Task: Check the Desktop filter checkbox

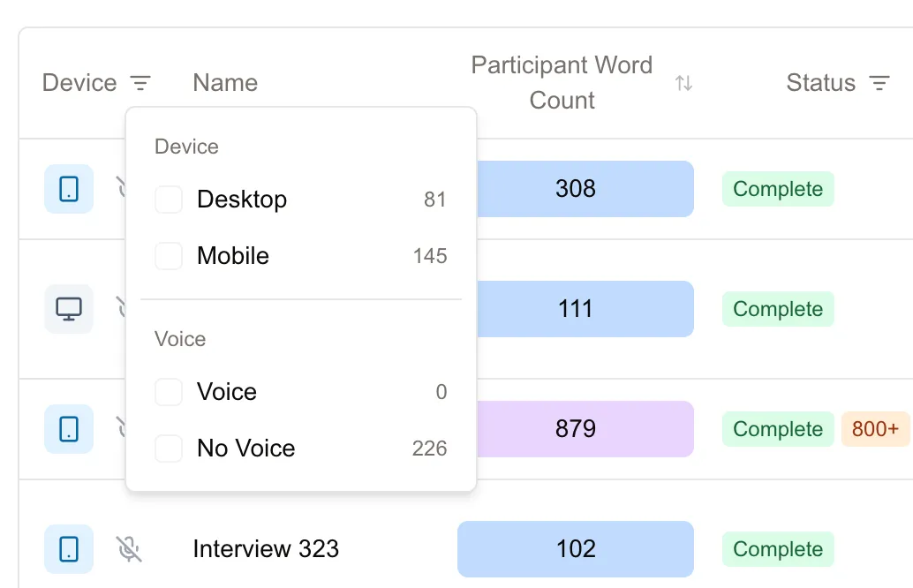Action: (x=169, y=200)
